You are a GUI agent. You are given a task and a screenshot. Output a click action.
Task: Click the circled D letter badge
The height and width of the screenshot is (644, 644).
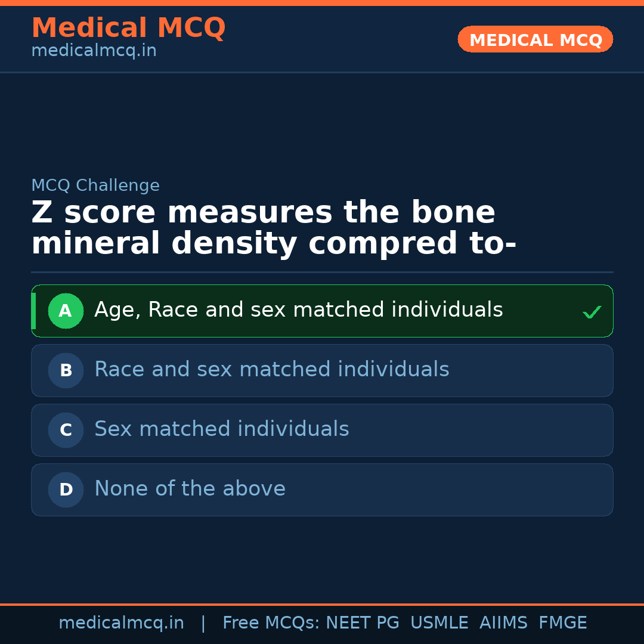click(x=66, y=490)
